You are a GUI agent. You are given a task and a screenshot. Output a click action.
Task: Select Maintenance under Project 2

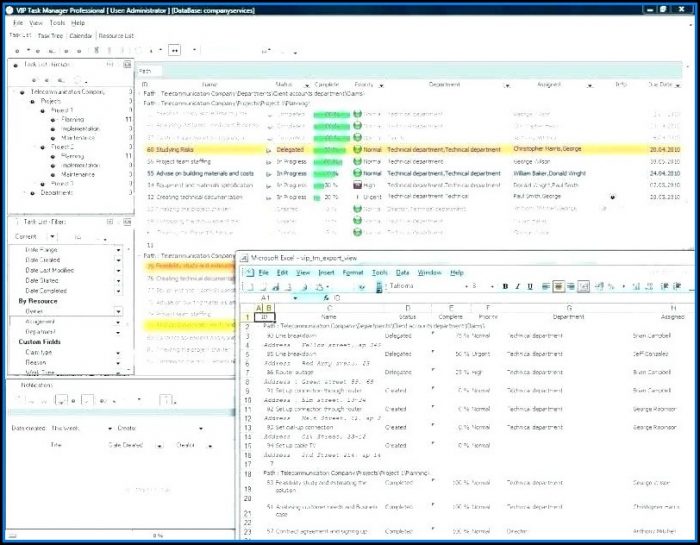(x=78, y=175)
